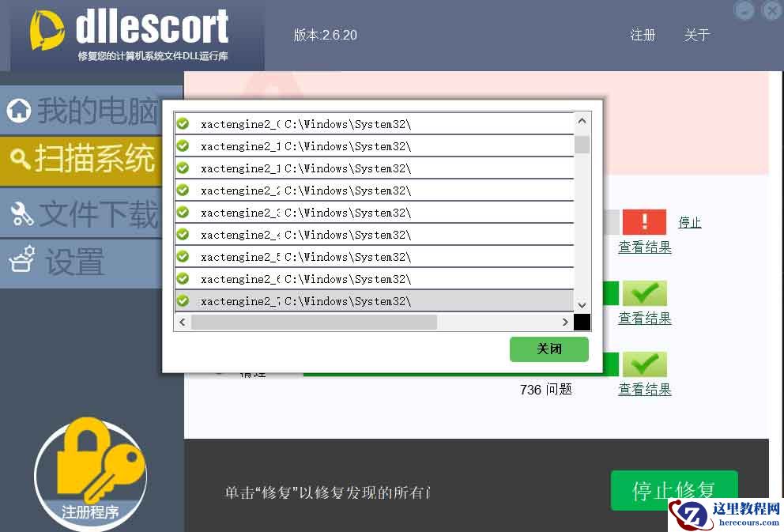
Task: Open 我的电脑 home section in sidebar
Action: pyautogui.click(x=20, y=110)
